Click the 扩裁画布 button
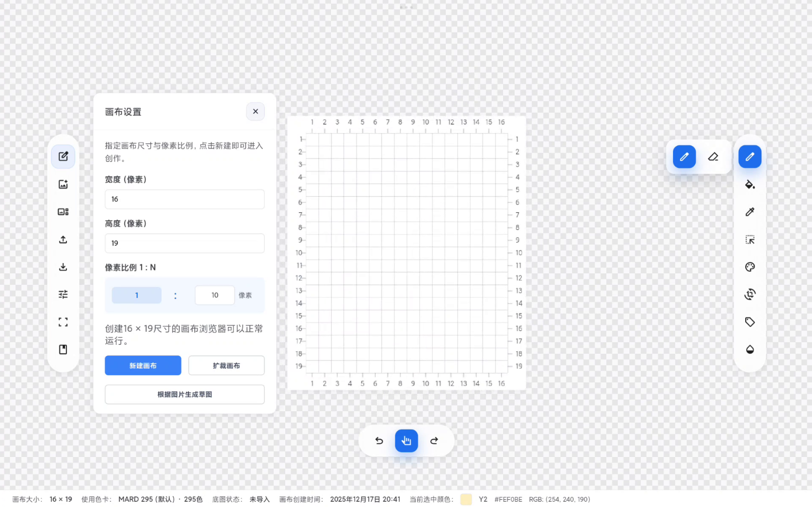This screenshot has height=507, width=812. (226, 365)
